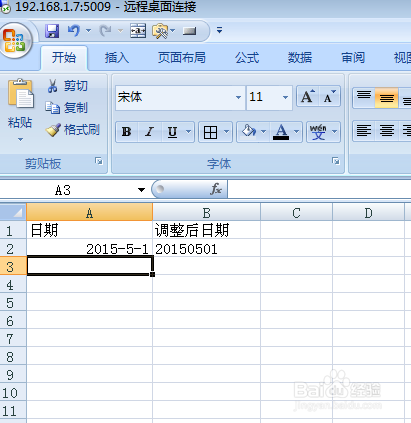The height and width of the screenshot is (423, 411).
Task: Select row 5 header
Action: click(13, 302)
